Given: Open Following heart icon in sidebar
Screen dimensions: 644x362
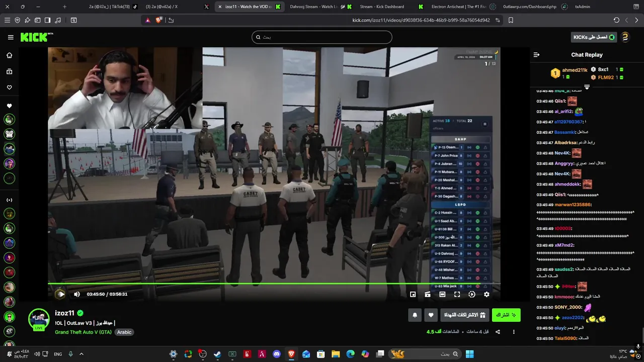Looking at the screenshot, I should tap(9, 87).
